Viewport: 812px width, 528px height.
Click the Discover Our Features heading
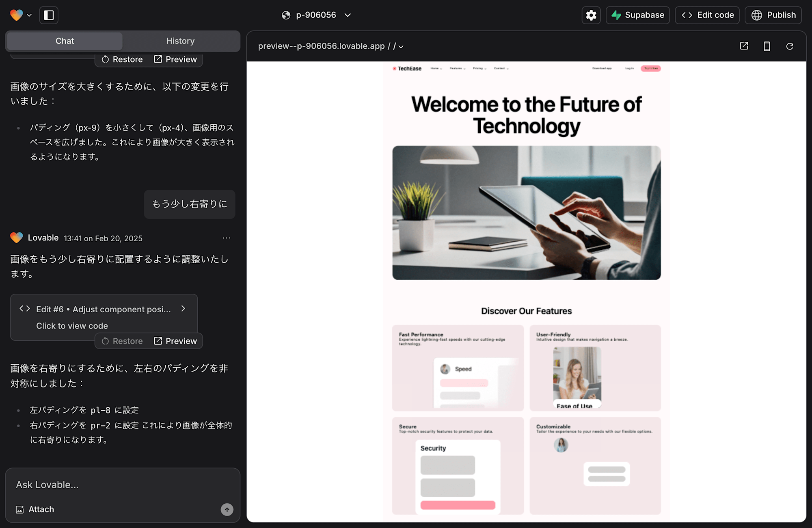[526, 311]
